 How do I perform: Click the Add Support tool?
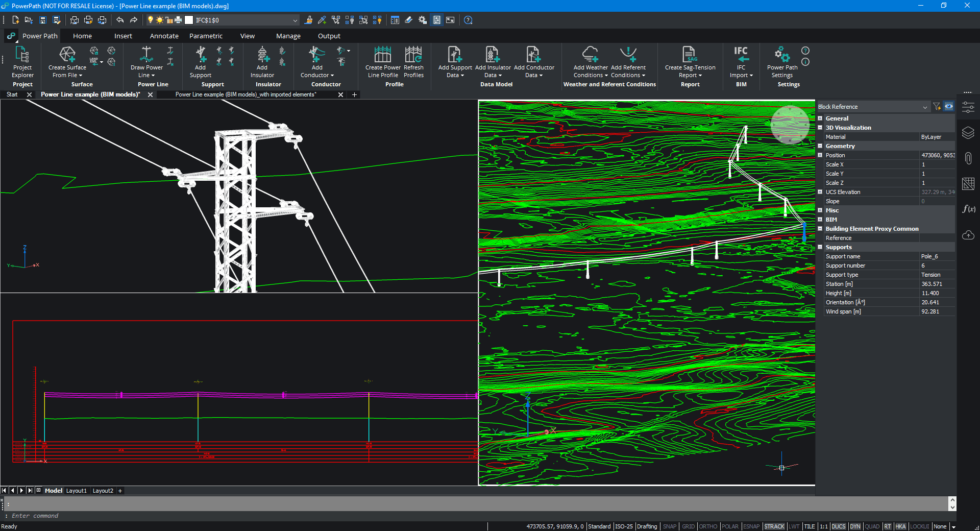click(x=201, y=61)
